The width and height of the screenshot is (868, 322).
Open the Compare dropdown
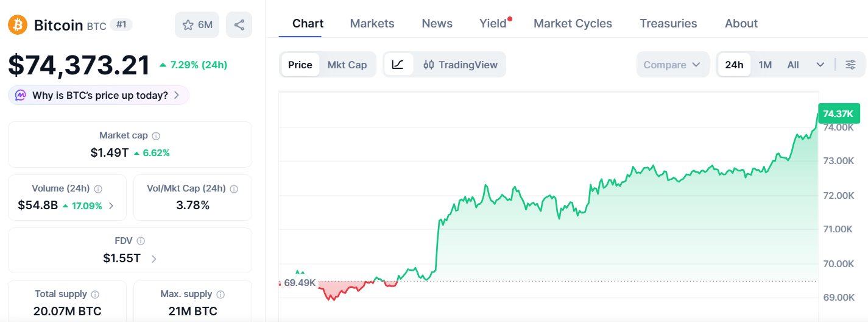tap(672, 65)
